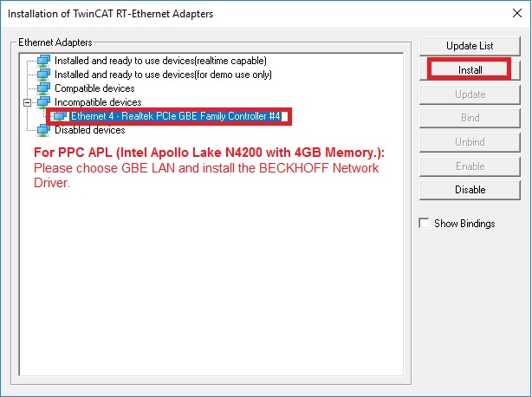Close the TwinCAT RT-Ethernet Adapters dialog
532x397 pixels.
[x=517, y=14]
